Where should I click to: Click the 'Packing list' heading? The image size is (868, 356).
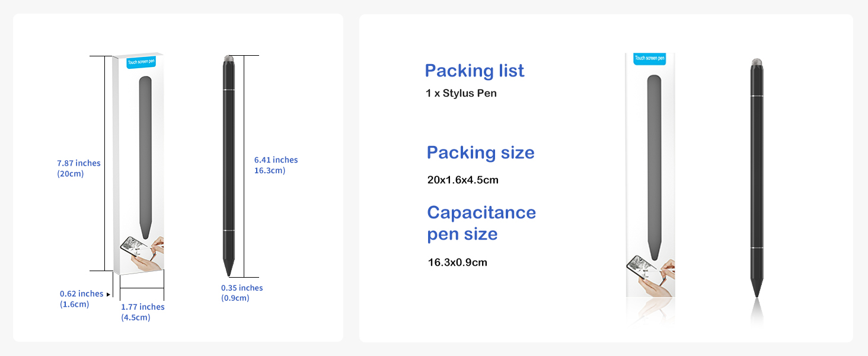(474, 71)
